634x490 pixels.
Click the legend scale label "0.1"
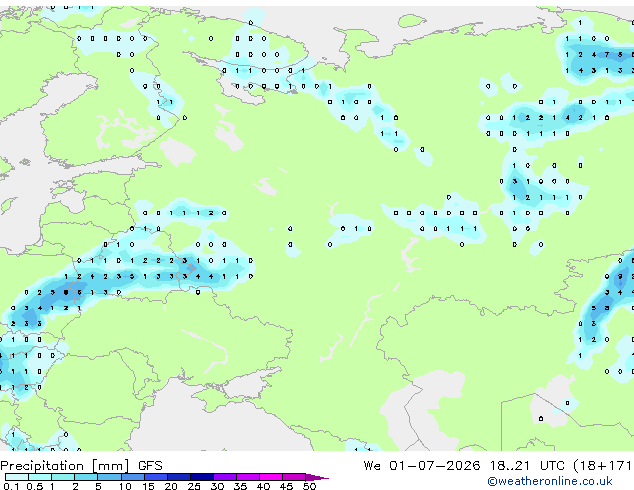[12, 486]
